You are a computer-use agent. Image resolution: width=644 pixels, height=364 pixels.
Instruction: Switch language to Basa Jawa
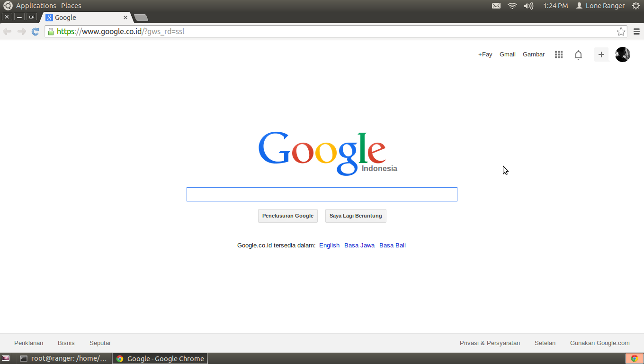pyautogui.click(x=359, y=246)
